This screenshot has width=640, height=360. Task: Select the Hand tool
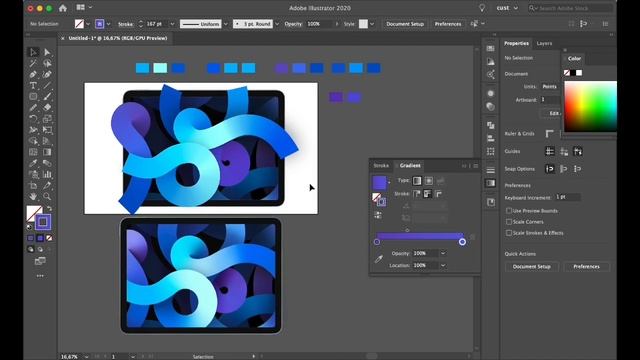pos(33,196)
